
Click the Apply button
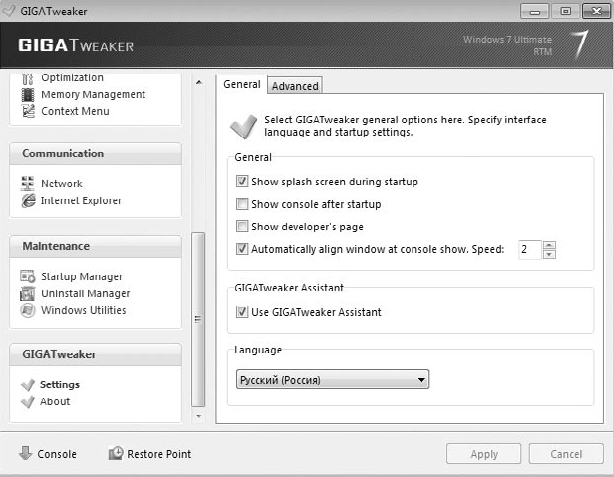coord(484,454)
